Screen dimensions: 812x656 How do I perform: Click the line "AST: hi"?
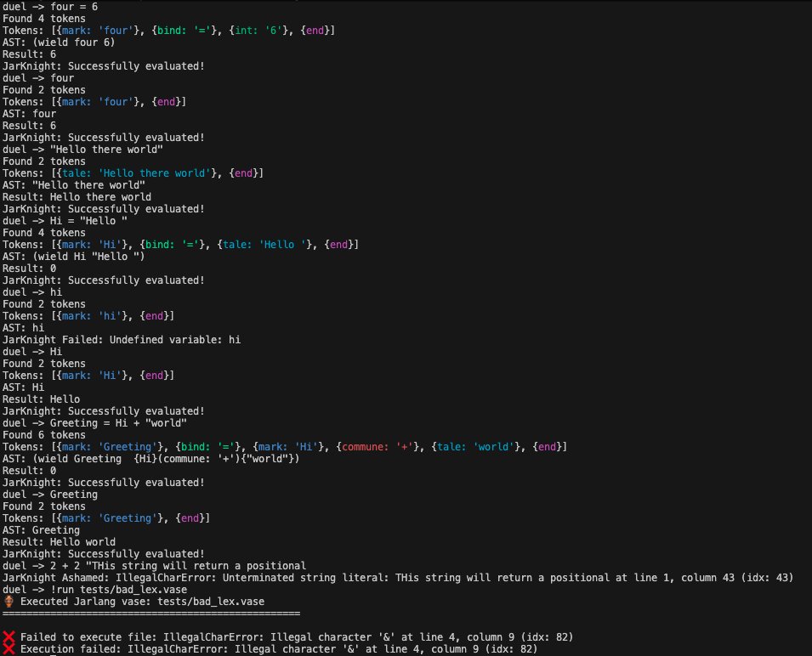[24, 328]
